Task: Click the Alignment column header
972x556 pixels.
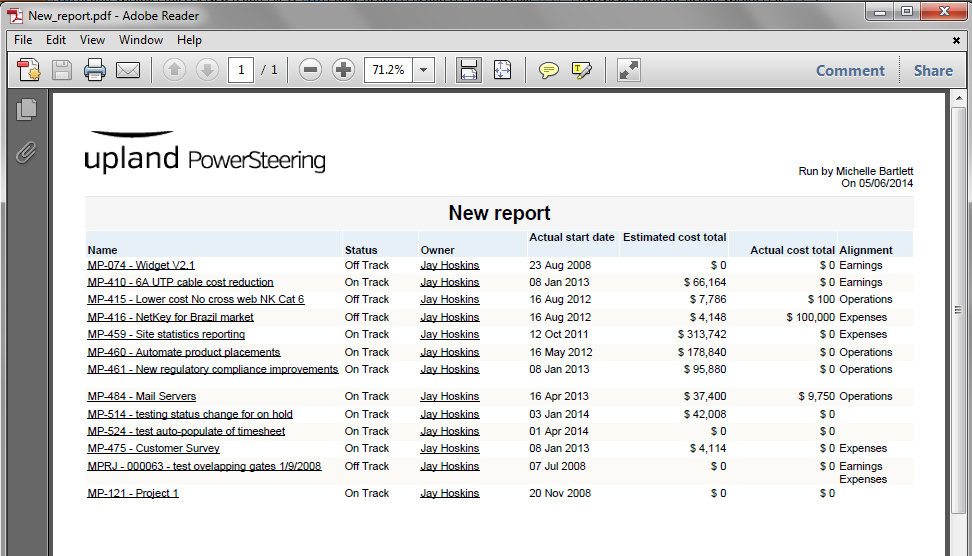Action: [866, 250]
